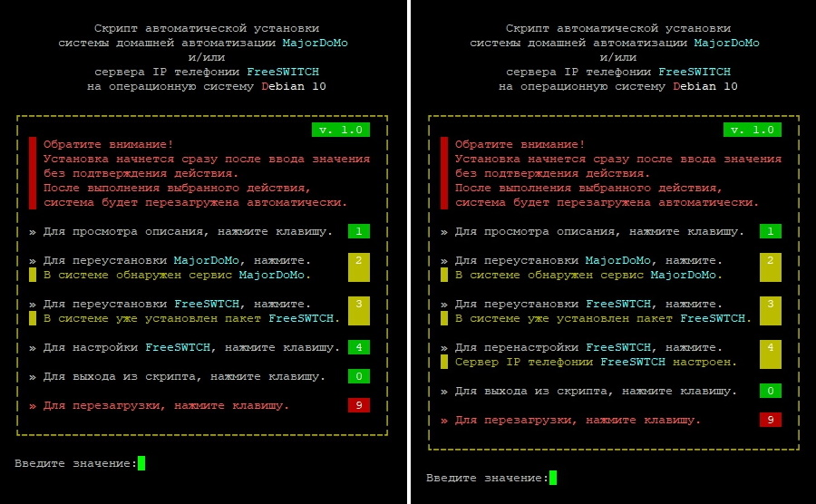816x504 pixels.
Task: Click 'Для переустановки MajorDoMo, нажмите.' in right terminal
Action: 588,260
